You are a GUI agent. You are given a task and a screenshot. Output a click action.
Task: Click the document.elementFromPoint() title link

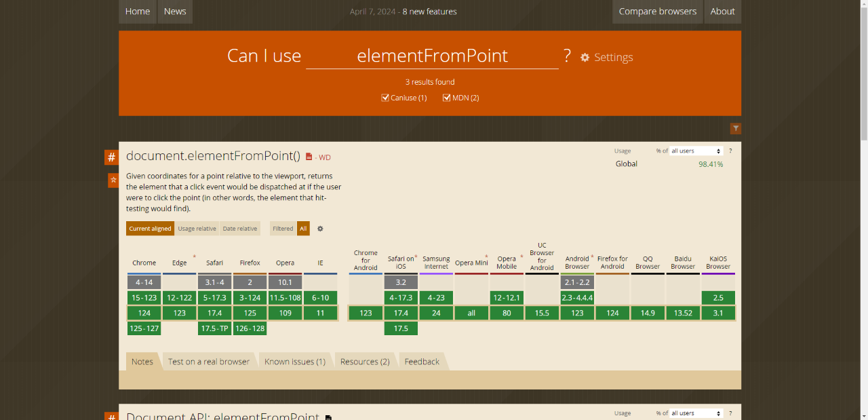pyautogui.click(x=213, y=156)
